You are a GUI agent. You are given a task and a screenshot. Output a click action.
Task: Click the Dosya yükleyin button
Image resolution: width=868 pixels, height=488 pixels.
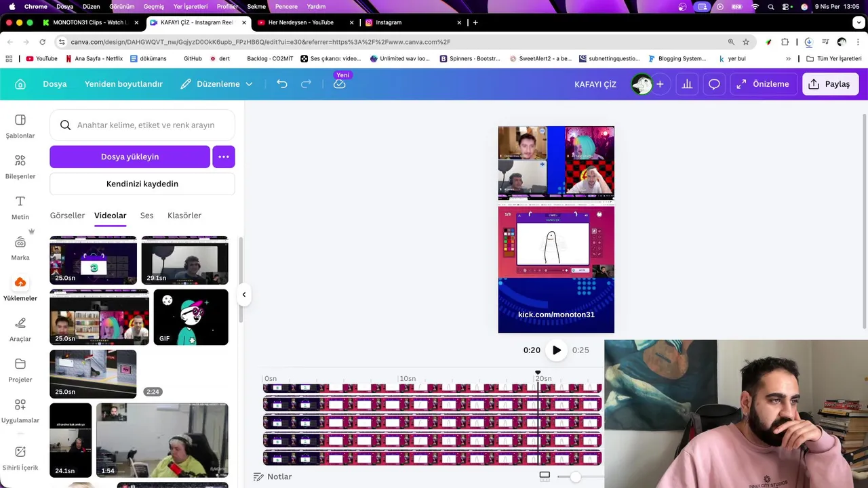(130, 157)
